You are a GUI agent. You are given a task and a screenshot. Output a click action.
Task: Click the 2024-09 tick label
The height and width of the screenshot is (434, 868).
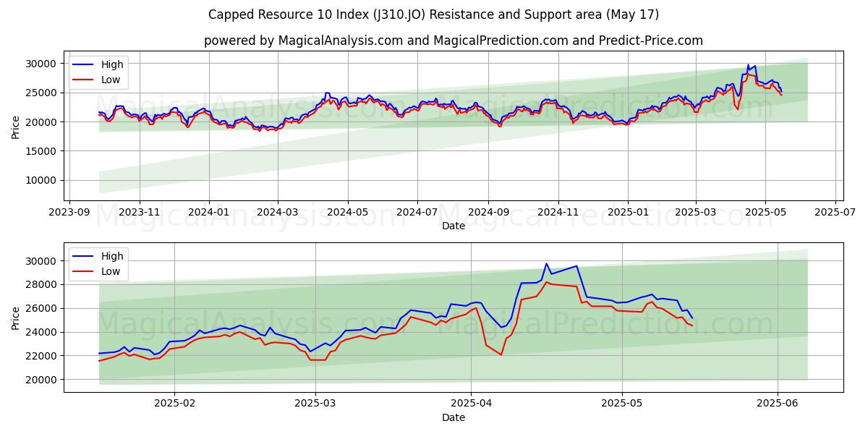click(x=488, y=213)
